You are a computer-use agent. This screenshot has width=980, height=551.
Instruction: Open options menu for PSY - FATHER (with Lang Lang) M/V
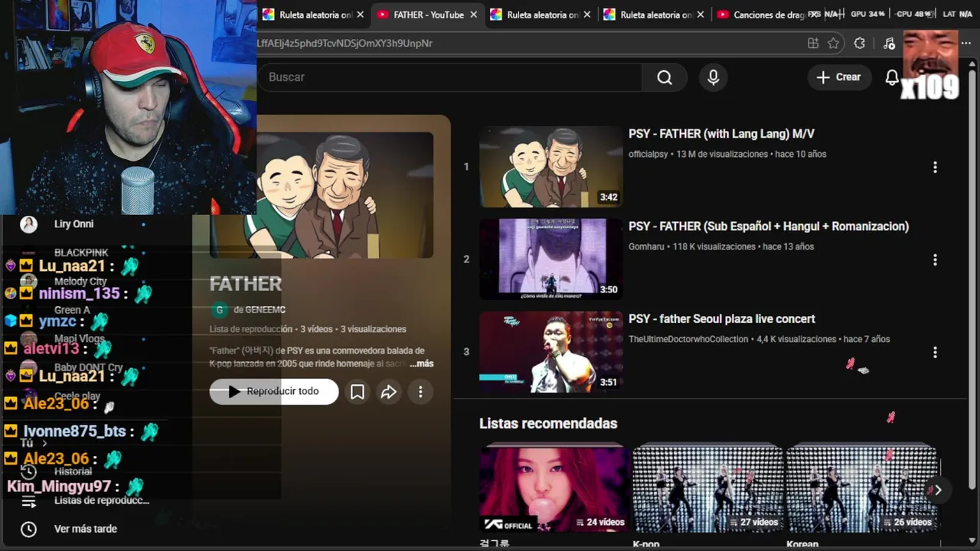point(935,167)
